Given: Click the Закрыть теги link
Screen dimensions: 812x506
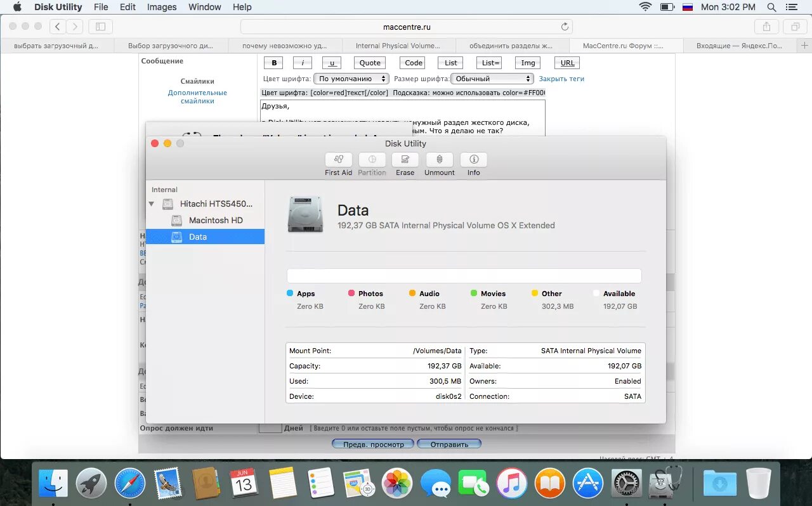Looking at the screenshot, I should (x=561, y=79).
